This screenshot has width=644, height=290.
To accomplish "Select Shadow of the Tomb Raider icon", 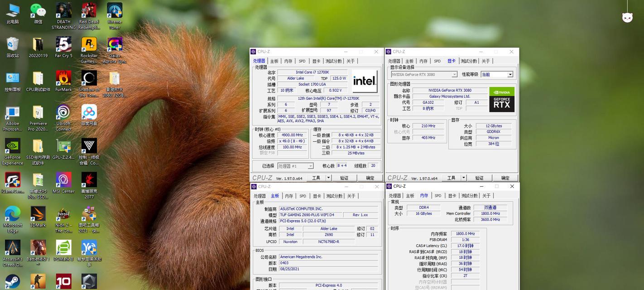I will pyautogui.click(x=89, y=84).
